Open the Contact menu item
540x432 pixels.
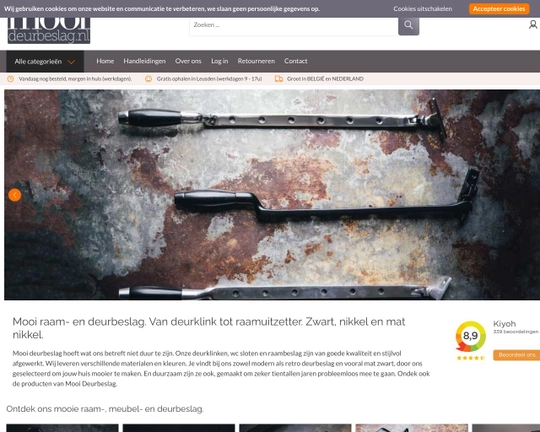[x=295, y=61]
